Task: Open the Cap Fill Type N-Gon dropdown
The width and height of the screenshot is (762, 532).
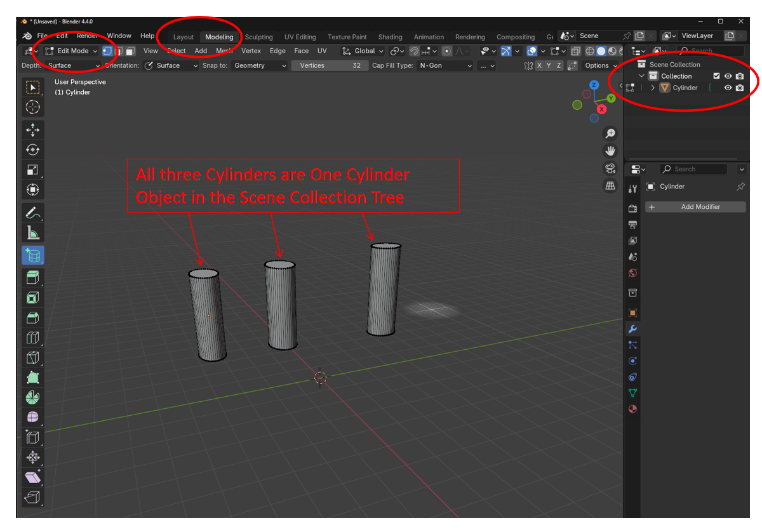Action: [446, 65]
